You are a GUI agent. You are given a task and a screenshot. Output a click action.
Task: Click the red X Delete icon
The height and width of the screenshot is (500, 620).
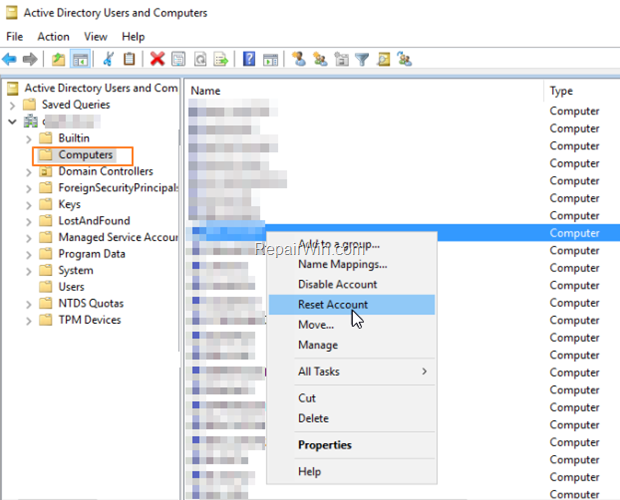[x=157, y=59]
